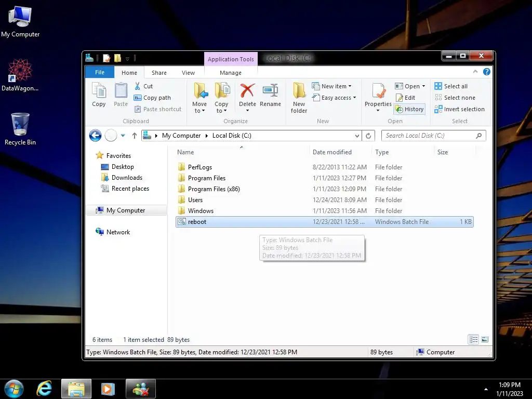
Task: Switch to the Home ribbon tab
Action: tap(129, 73)
